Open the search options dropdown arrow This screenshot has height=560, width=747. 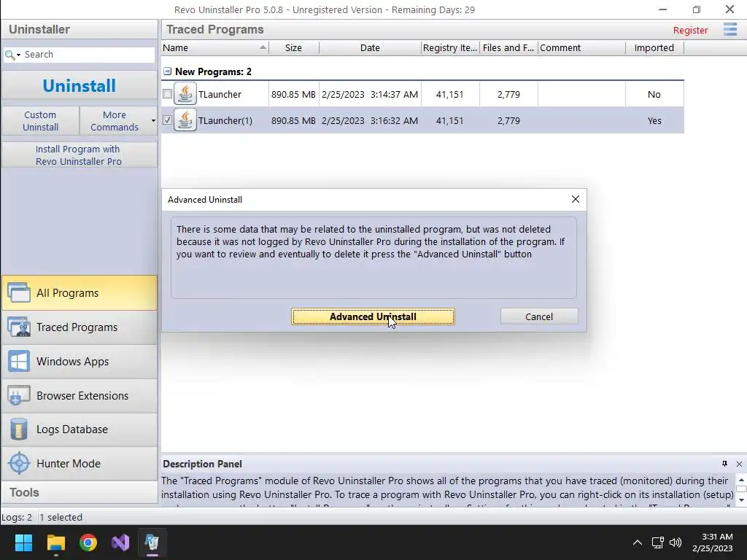pyautogui.click(x=18, y=55)
